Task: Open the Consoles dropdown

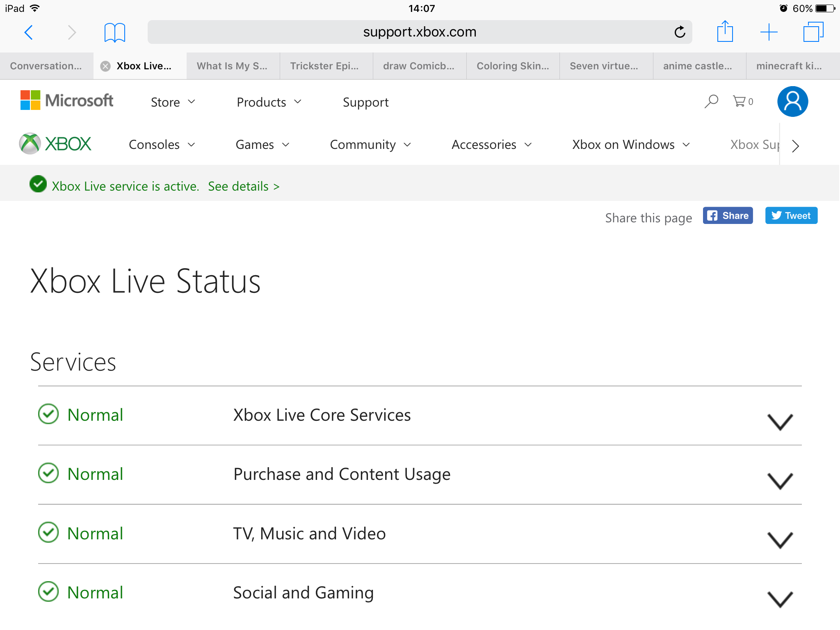Action: pos(162,144)
